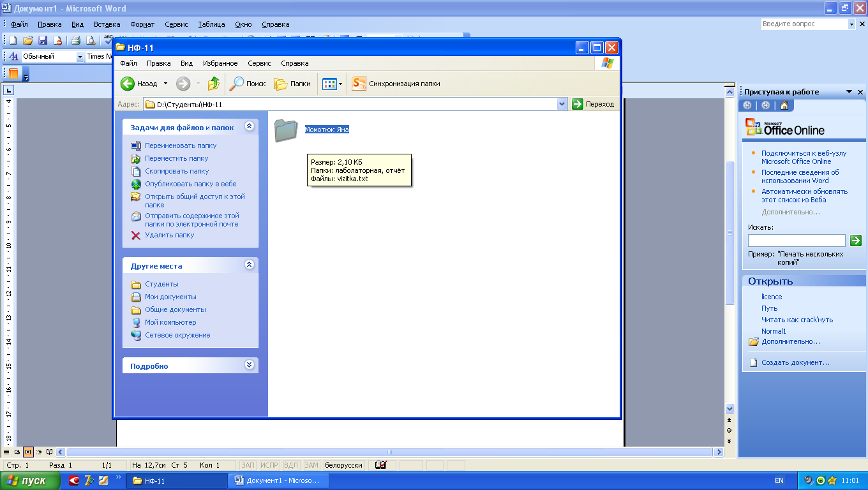868x490 pixels.
Task: Open the Приступая к работе pane menu
Action: (849, 92)
